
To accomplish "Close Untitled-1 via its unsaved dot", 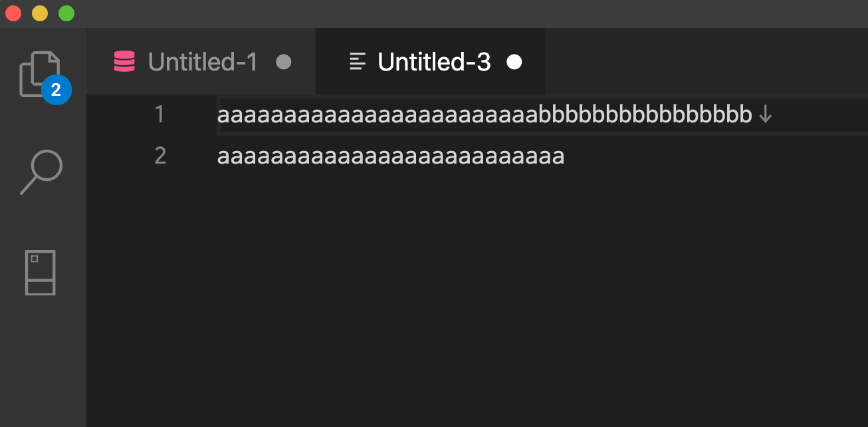I will pyautogui.click(x=284, y=62).
